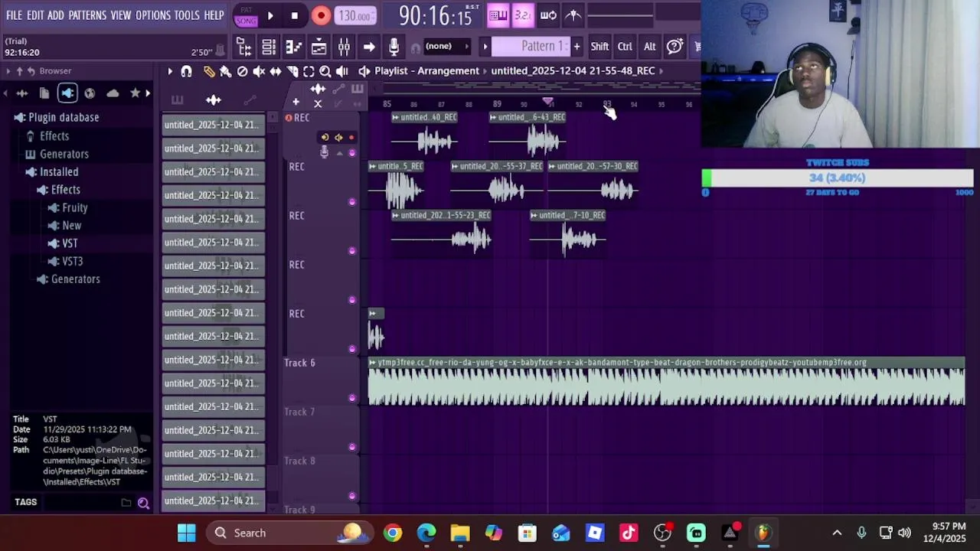Open Microsoft Edge from the taskbar
Image resolution: width=980 pixels, height=551 pixels.
click(426, 533)
